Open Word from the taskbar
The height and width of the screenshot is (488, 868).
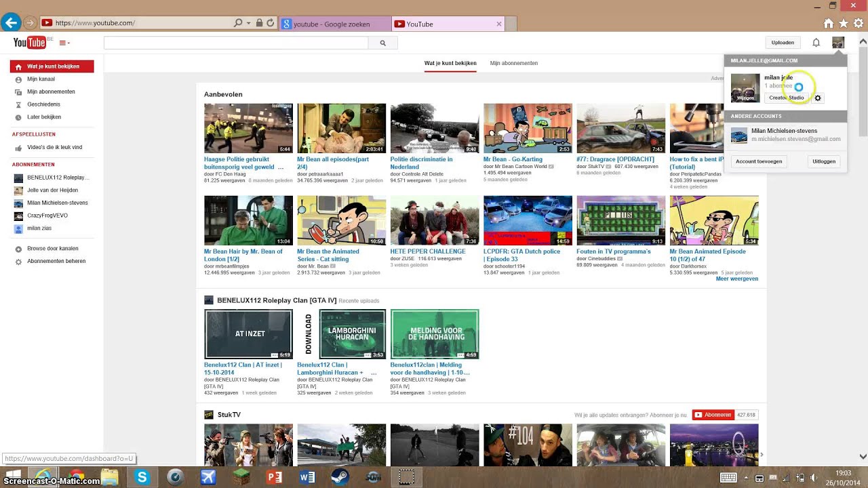coord(307,477)
